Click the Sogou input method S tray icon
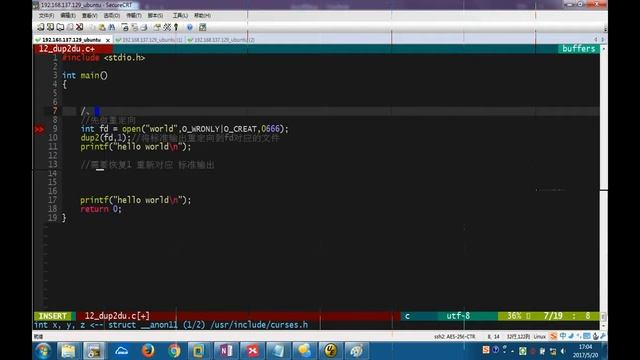This screenshot has width=640, height=360. point(486,350)
